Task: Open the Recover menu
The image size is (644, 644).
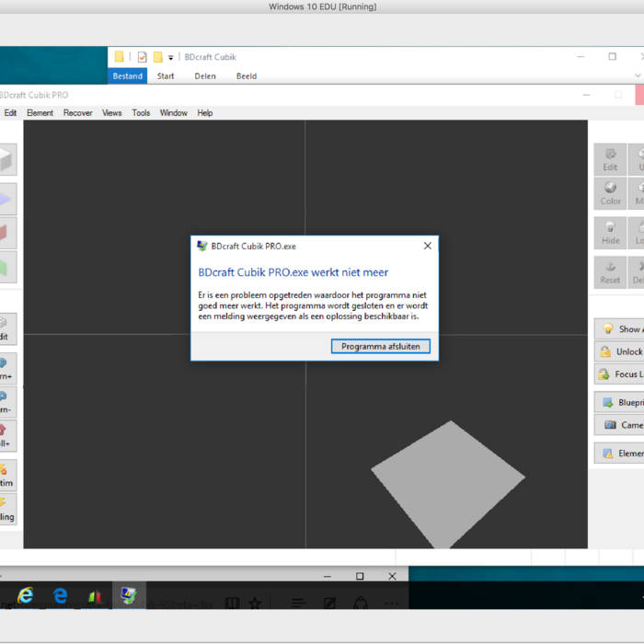Action: point(77,112)
